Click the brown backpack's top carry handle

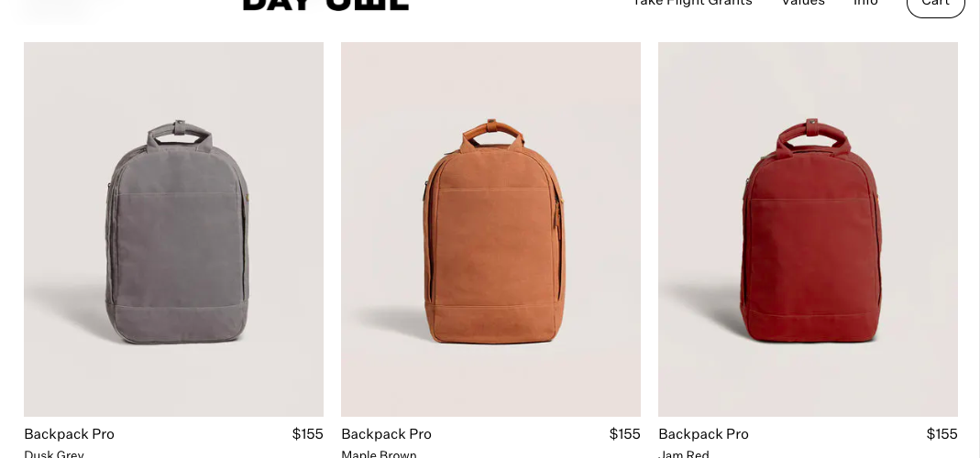[x=492, y=132]
